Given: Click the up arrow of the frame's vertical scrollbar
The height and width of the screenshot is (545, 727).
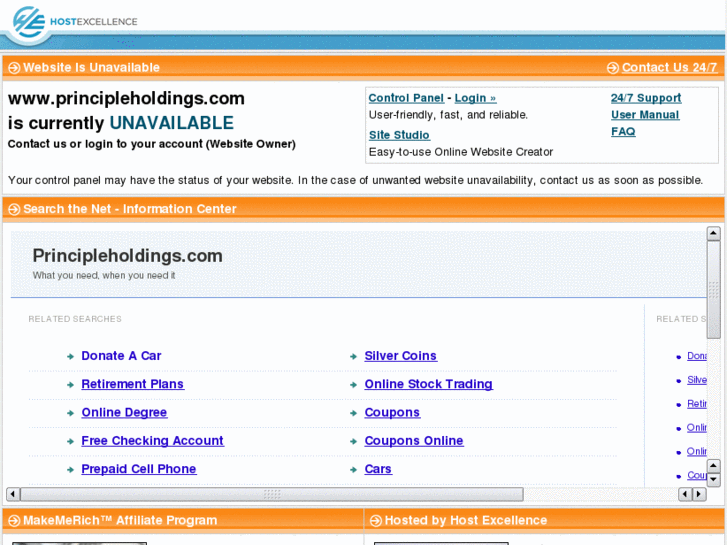Looking at the screenshot, I should tap(713, 233).
